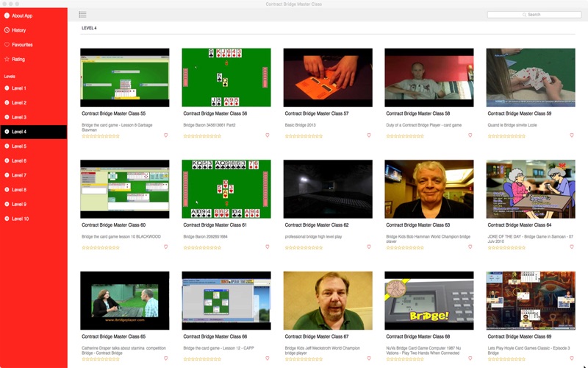The height and width of the screenshot is (368, 588).
Task: Select Level 2 in sidebar
Action: (34, 102)
